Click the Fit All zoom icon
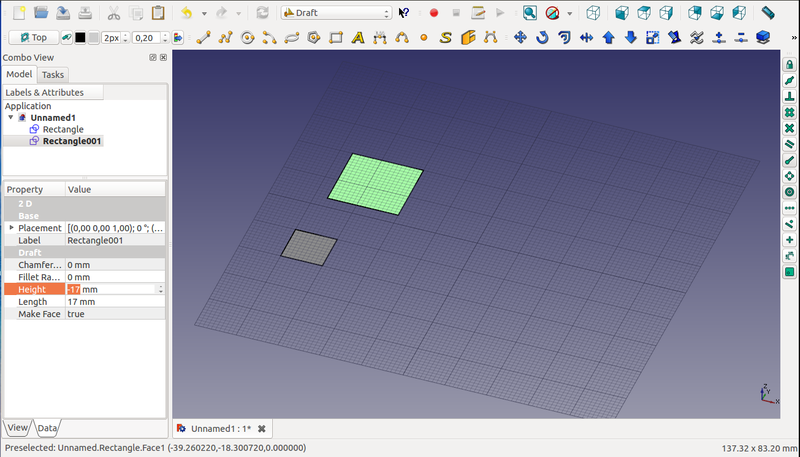Screen dimensions: 800x457 pos(529,13)
